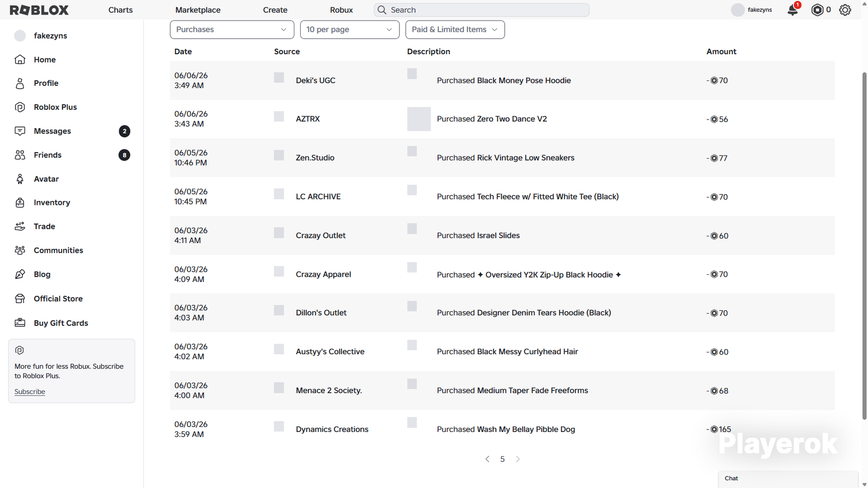Click the fakezyns avatar in top bar
Screen dimensions: 868x488
point(738,10)
